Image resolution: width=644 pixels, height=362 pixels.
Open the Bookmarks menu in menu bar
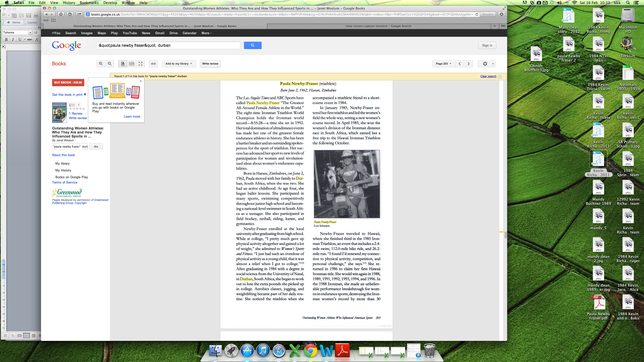tap(89, 3)
